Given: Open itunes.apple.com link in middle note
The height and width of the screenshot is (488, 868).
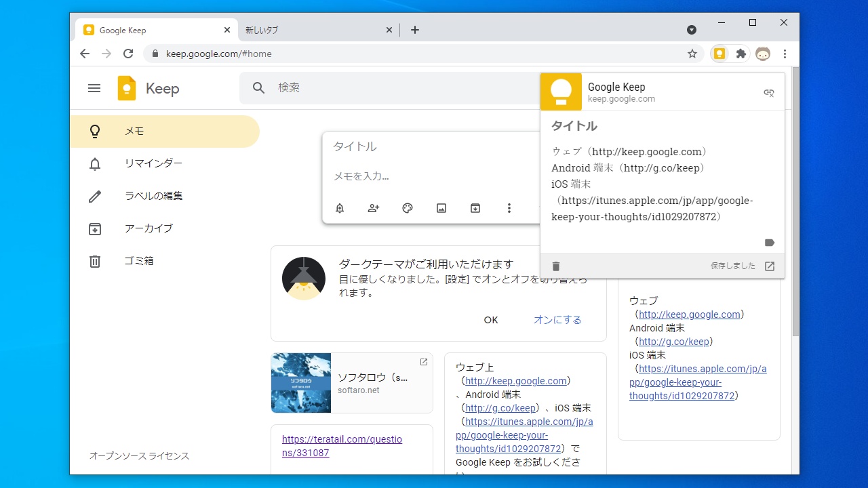Looking at the screenshot, I should (x=524, y=435).
